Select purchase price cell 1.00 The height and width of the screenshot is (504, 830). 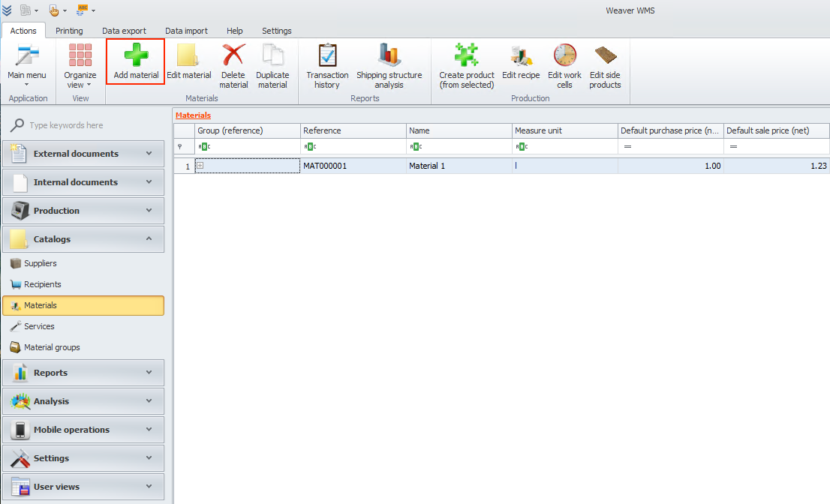click(x=671, y=166)
